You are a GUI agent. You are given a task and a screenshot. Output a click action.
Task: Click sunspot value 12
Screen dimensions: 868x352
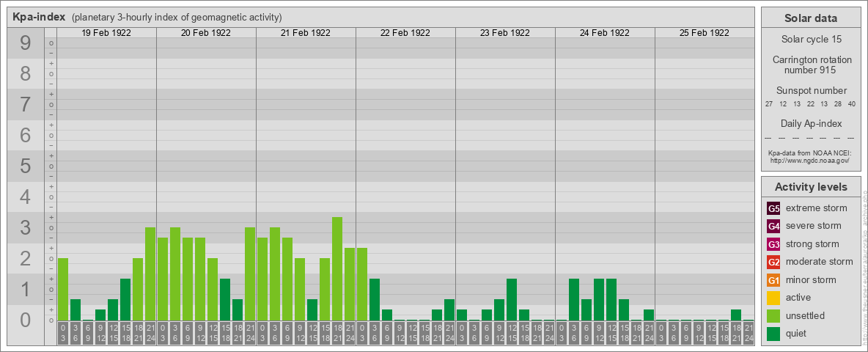click(783, 104)
